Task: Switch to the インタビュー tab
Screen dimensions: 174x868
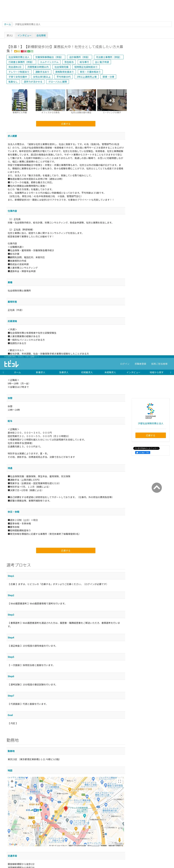Action: (24, 35)
